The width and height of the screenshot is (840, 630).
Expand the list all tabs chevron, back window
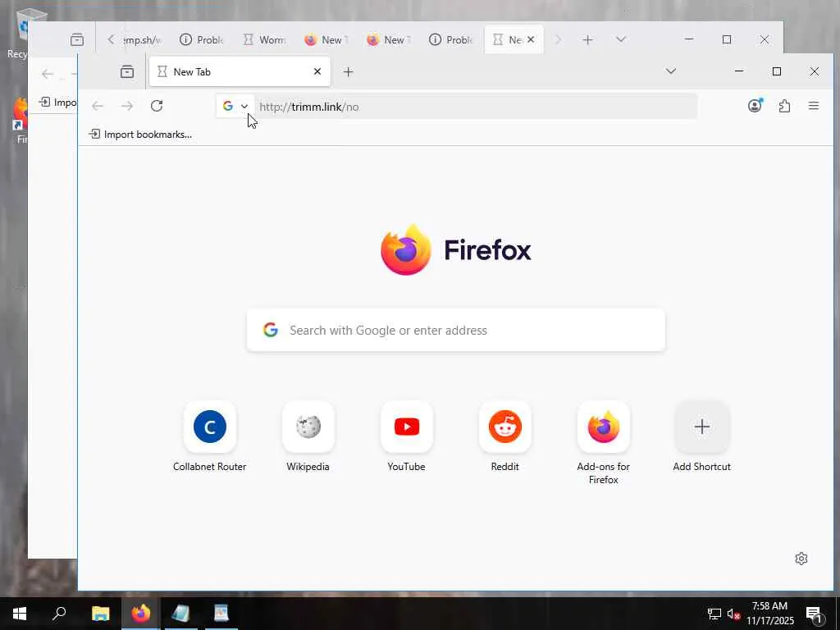coord(620,39)
